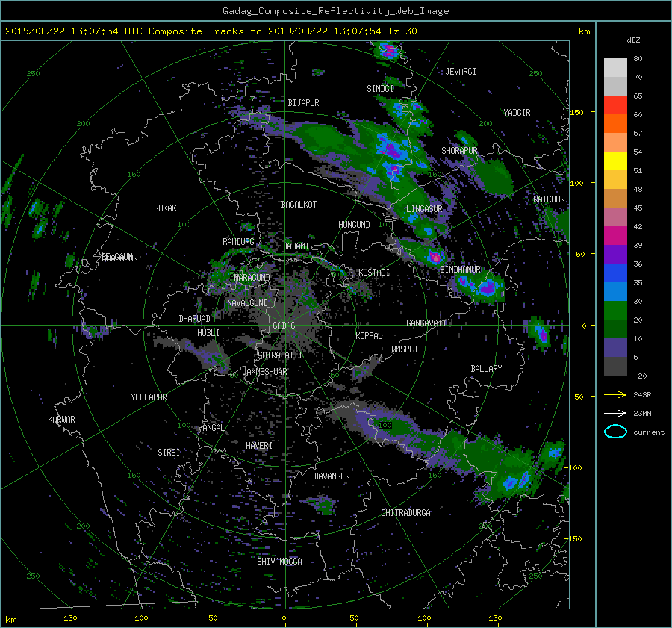Screen dimensions: 672x628
Task: Click the HAVERI city label
Action: coord(259,446)
